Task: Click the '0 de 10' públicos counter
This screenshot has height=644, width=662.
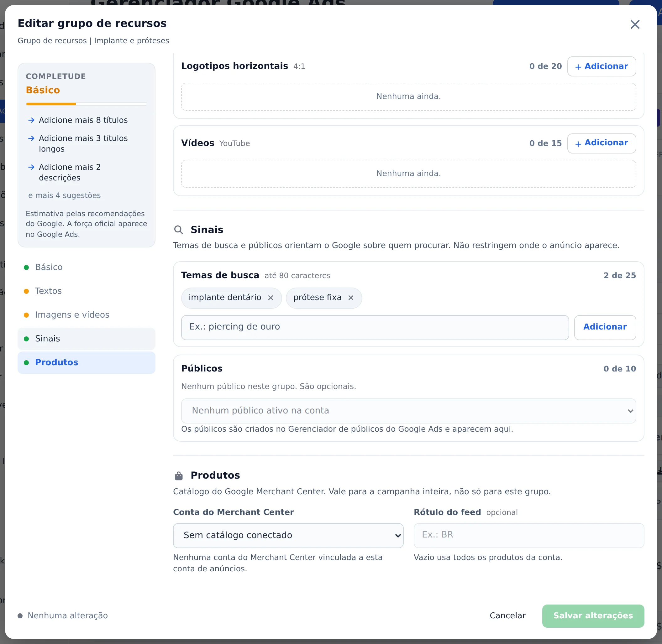Action: [x=619, y=369]
